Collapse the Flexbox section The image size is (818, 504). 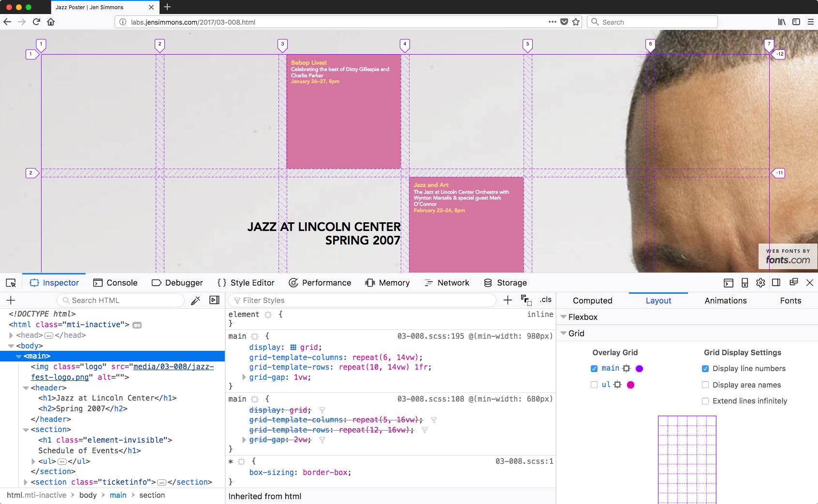pos(563,317)
